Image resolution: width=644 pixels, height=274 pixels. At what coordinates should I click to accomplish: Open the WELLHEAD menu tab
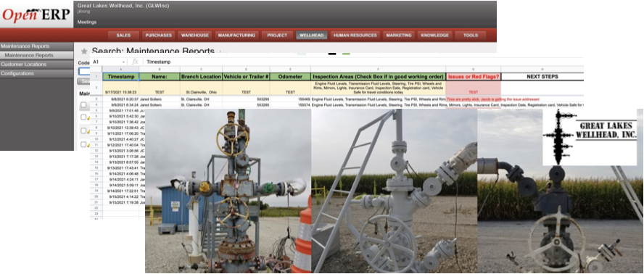point(311,36)
